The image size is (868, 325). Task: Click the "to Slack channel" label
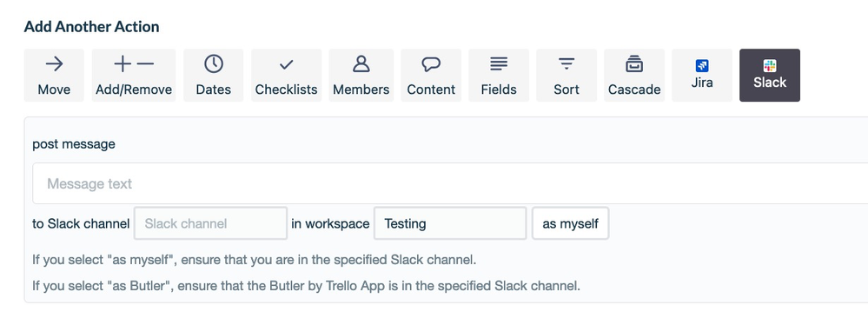81,223
